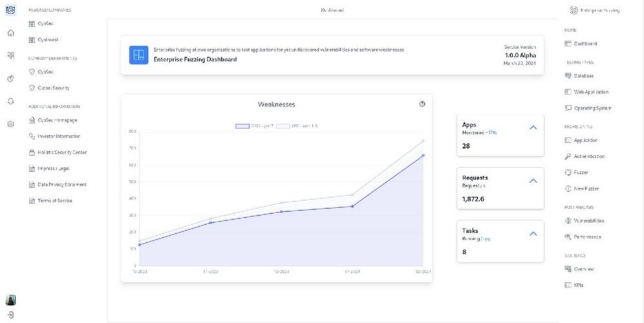Collapse the Apps card chevron

point(533,128)
